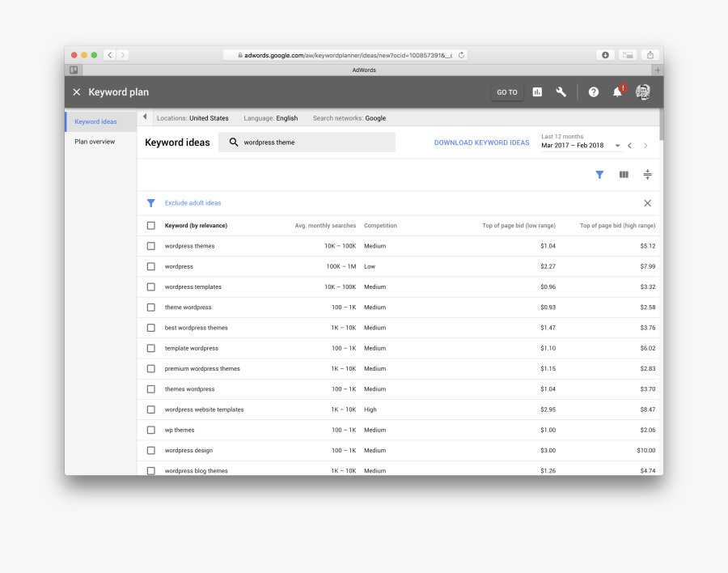Screen dimensions: 728x573
Task: Open the wrench tools menu
Action: click(561, 92)
